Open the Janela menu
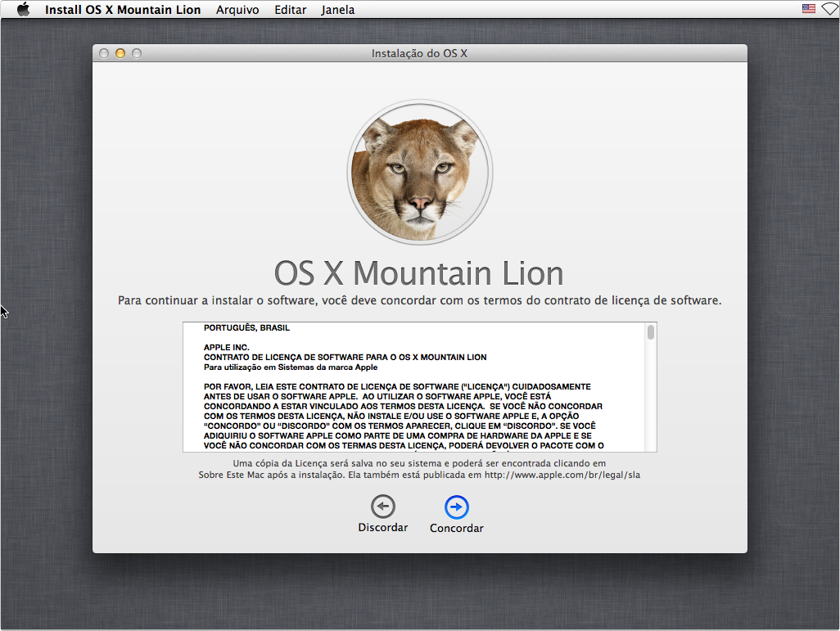840x631 pixels. click(338, 10)
